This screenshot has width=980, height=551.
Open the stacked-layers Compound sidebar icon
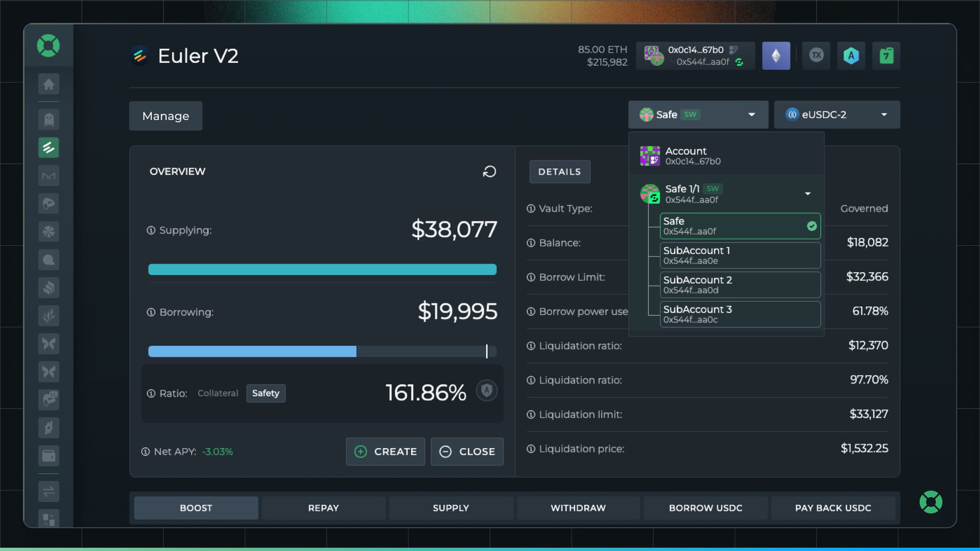[49, 287]
